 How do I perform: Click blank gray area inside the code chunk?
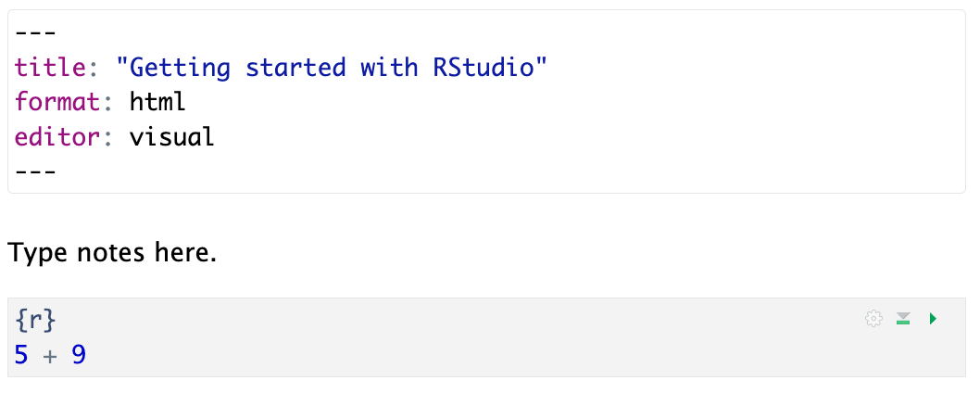point(463,352)
